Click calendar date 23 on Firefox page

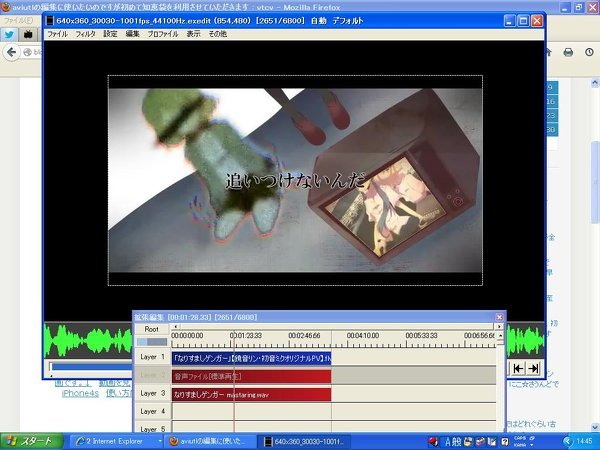pos(551,116)
